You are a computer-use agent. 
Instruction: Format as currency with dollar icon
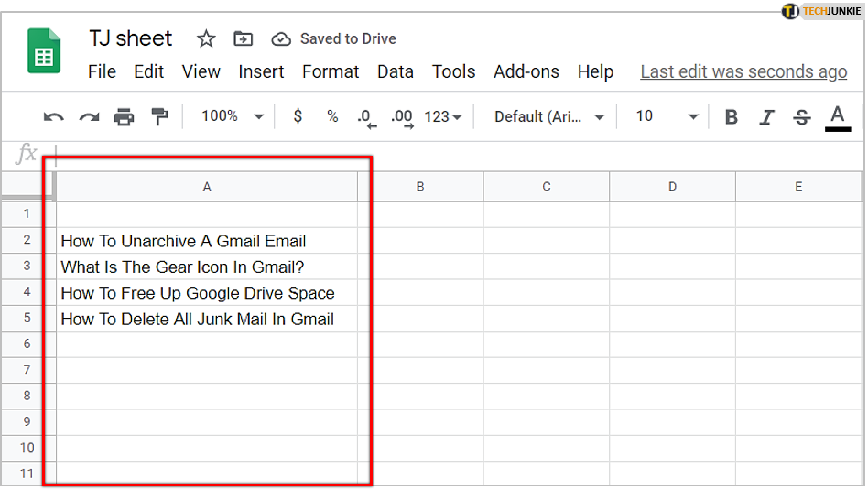[298, 116]
